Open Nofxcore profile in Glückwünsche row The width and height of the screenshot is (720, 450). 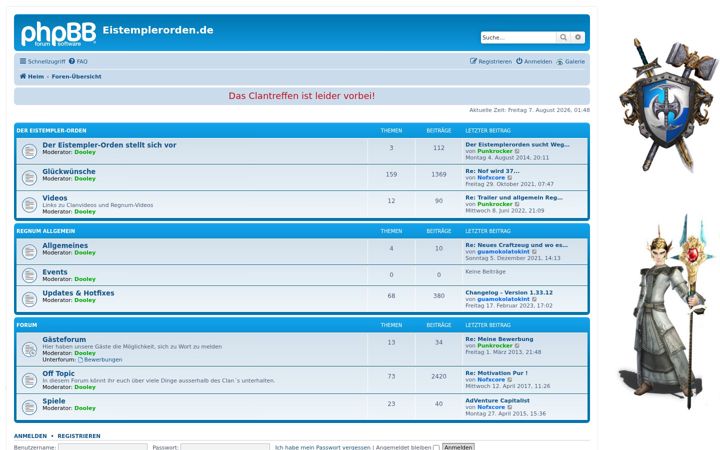tap(491, 177)
